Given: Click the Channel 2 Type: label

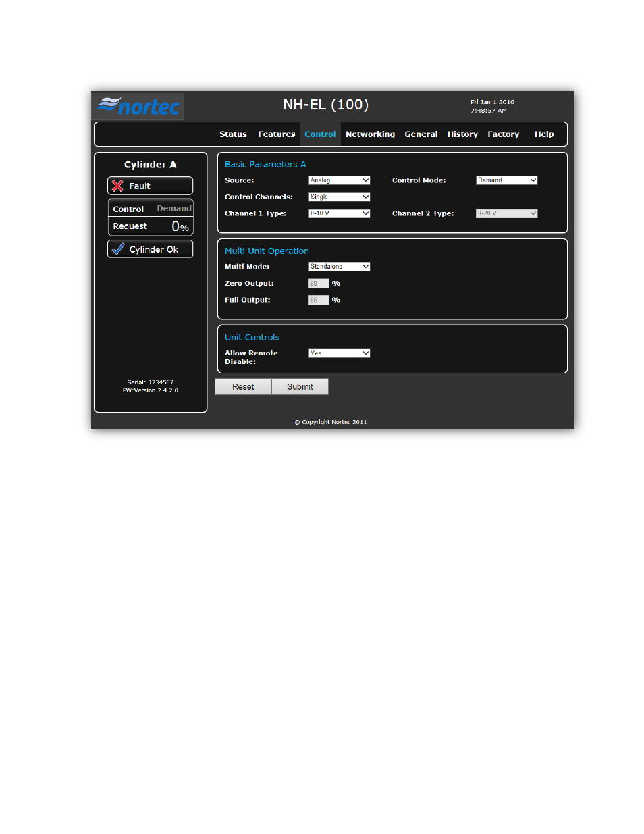Looking at the screenshot, I should (x=423, y=213).
